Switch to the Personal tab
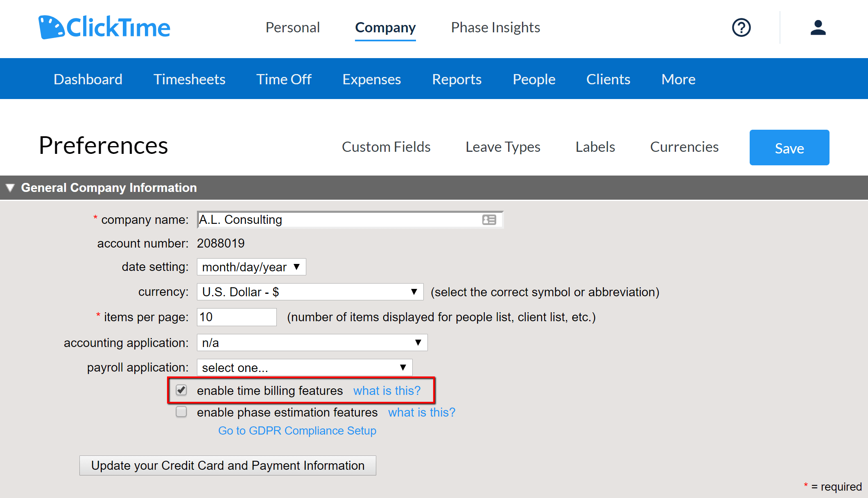Viewport: 868px width, 498px height. coord(292,27)
